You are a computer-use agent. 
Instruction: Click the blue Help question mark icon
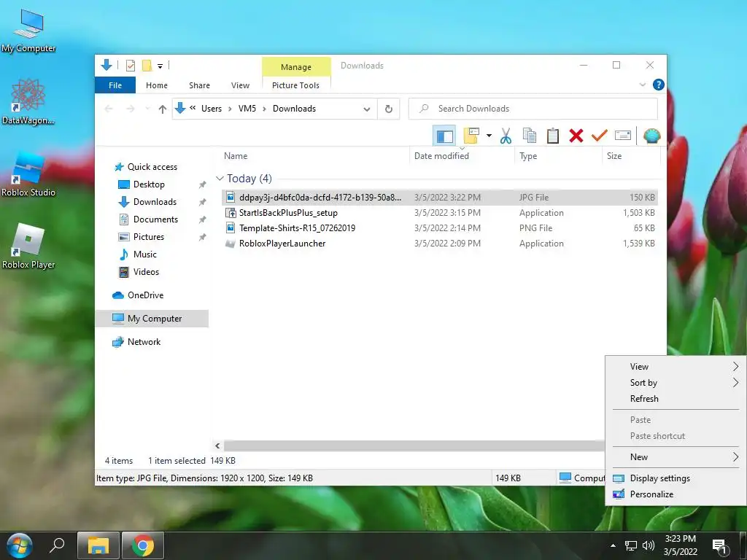pos(659,85)
